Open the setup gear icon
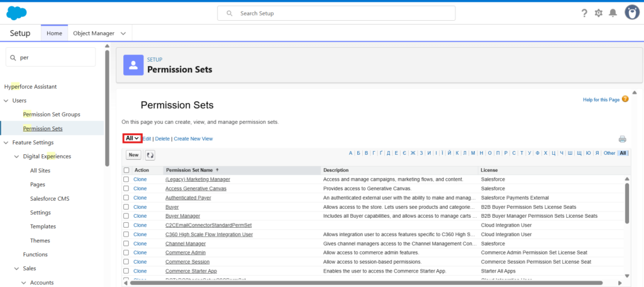644x287 pixels. (x=599, y=13)
